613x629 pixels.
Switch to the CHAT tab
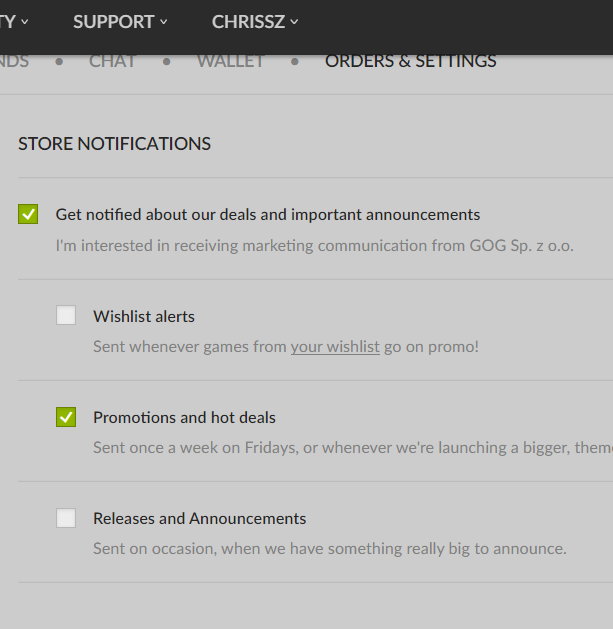(x=112, y=61)
